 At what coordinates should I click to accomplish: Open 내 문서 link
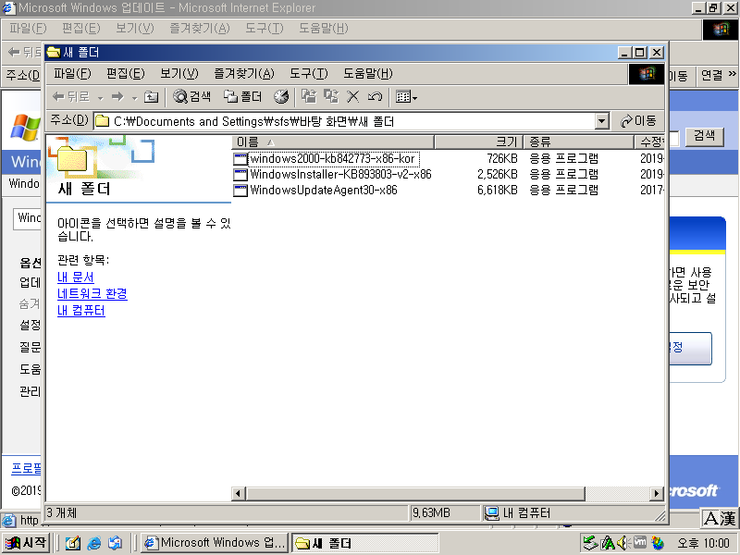(x=76, y=277)
